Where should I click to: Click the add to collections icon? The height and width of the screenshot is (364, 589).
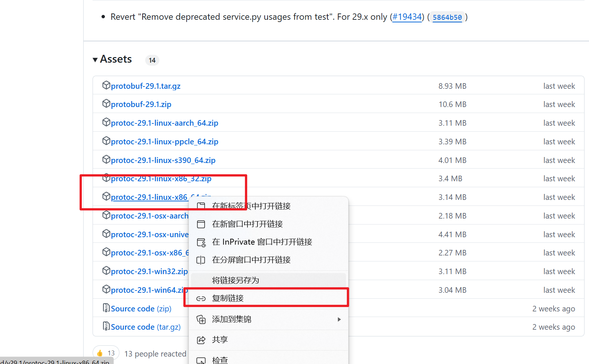(x=201, y=320)
